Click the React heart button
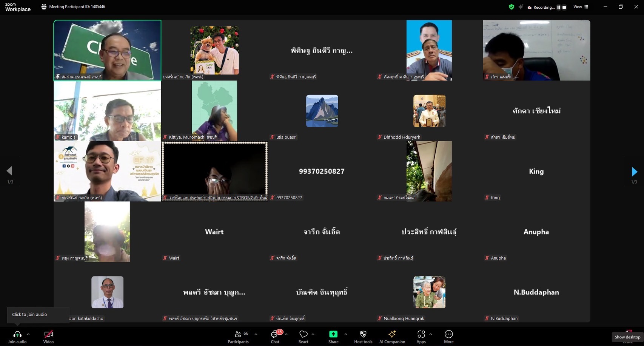 pyautogui.click(x=303, y=334)
